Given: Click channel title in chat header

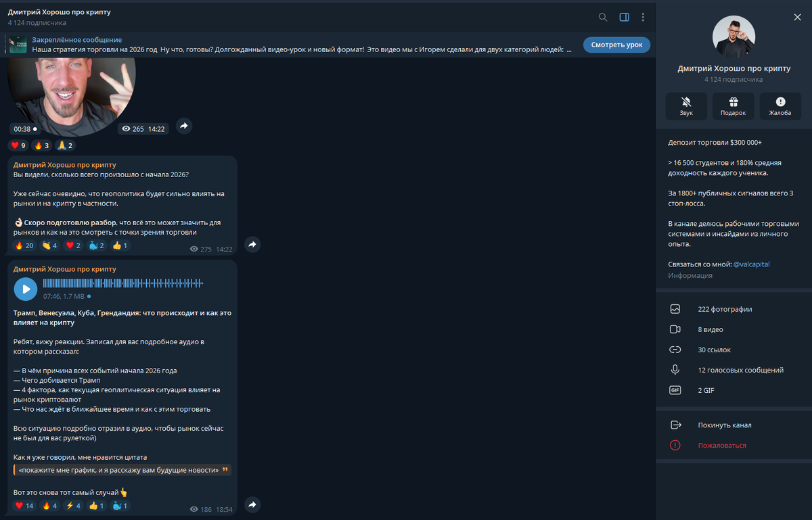Looking at the screenshot, I should point(59,12).
